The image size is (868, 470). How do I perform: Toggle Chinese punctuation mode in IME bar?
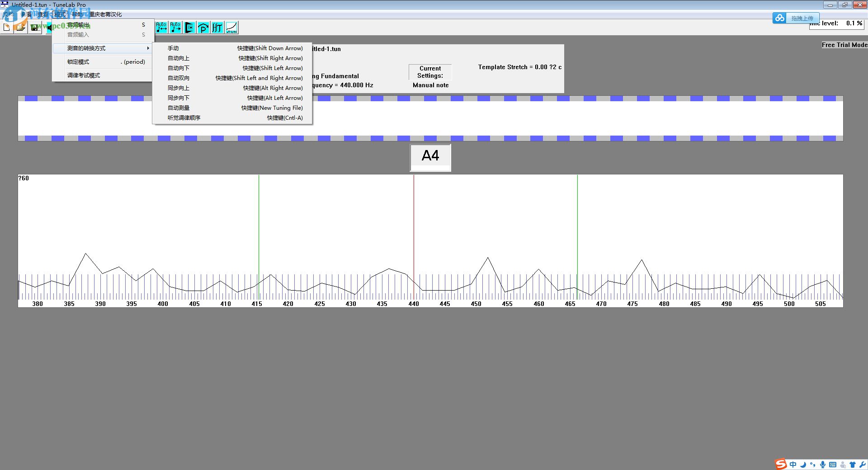[x=813, y=465]
